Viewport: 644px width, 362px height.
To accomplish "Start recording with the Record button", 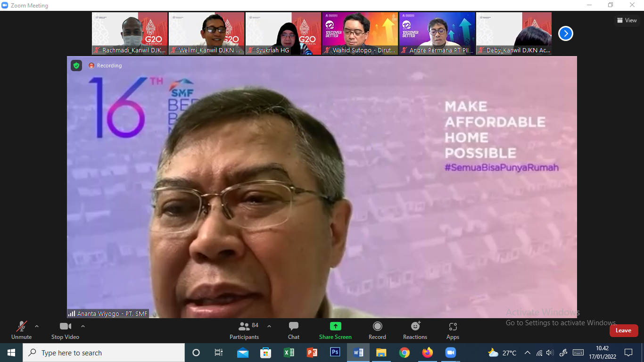I will [x=377, y=330].
